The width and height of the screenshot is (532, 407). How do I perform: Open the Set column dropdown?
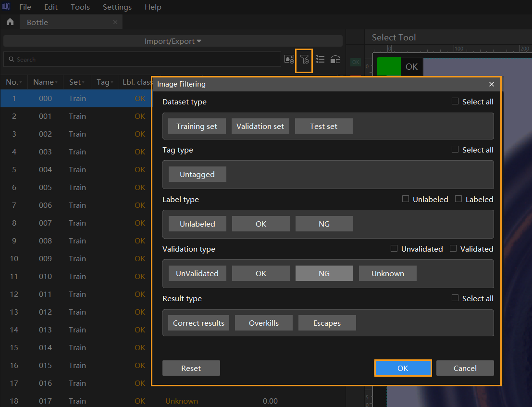pyautogui.click(x=77, y=82)
